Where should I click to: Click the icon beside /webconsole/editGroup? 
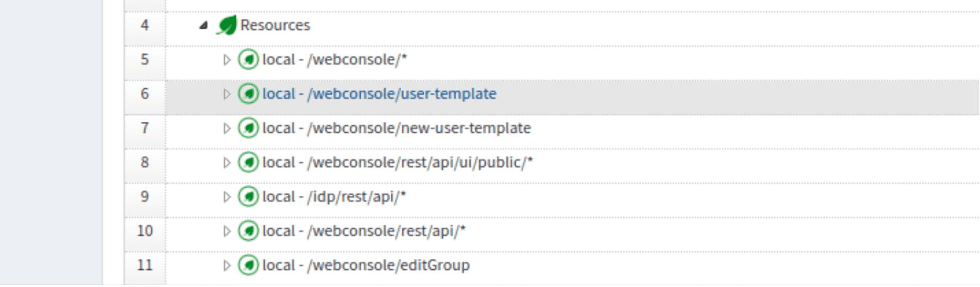[248, 266]
